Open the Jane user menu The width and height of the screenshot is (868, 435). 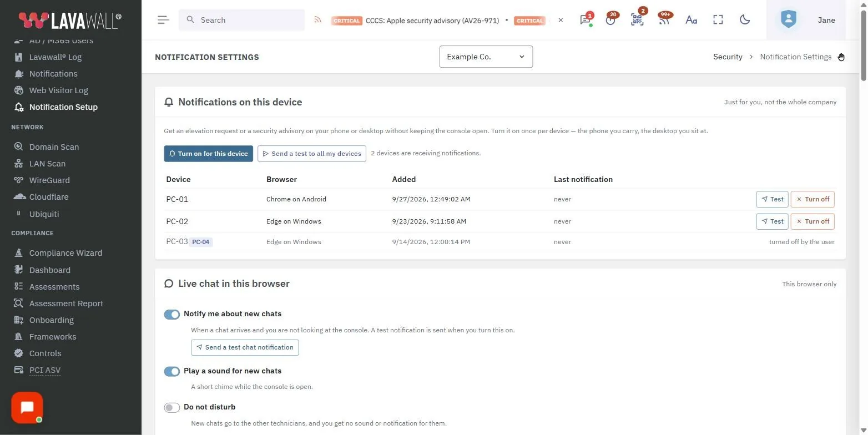click(x=826, y=20)
